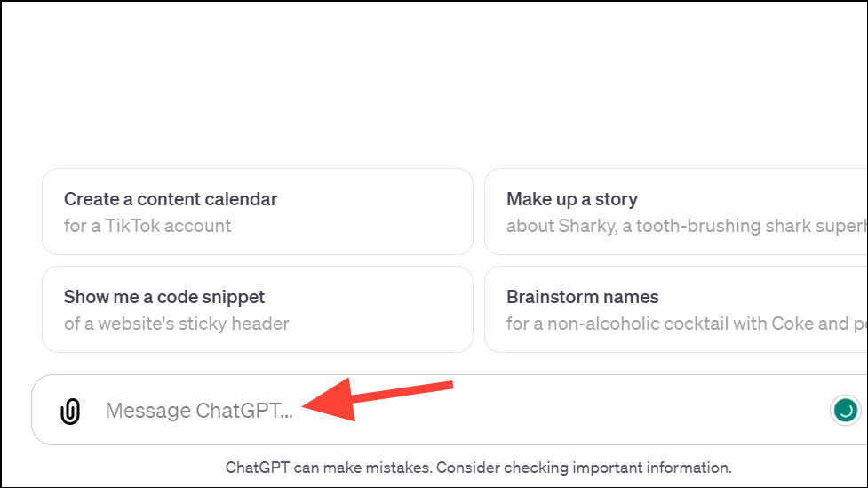Click the red arrow annotation graphic
Viewport: 868px width, 488px height.
378,399
